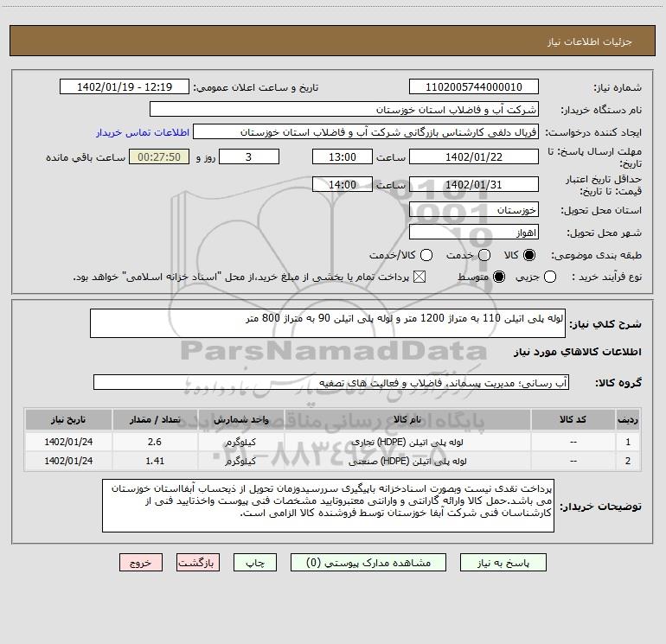Click the validity time field 14:00

pyautogui.click(x=343, y=184)
